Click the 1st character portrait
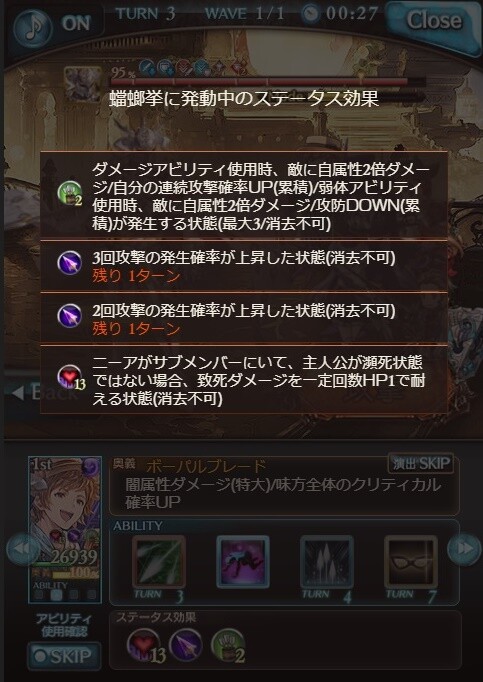This screenshot has height=682, width=483. (65, 529)
